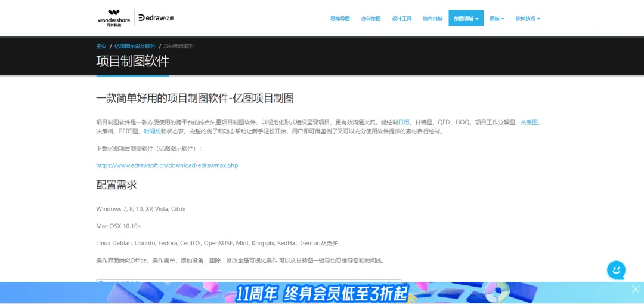Image resolution: width=644 pixels, height=304 pixels.
Task: Click the 11周年 终身会员 promotional banner
Action: tap(321, 293)
